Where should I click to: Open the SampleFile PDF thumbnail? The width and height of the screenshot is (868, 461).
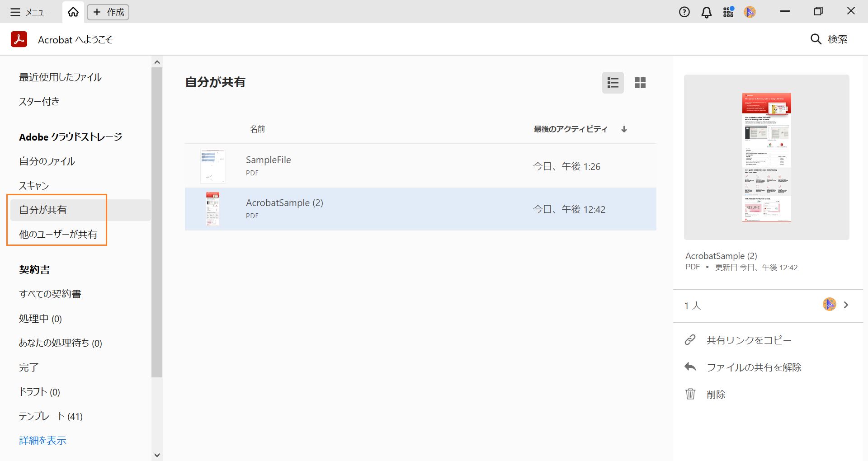[212, 165]
